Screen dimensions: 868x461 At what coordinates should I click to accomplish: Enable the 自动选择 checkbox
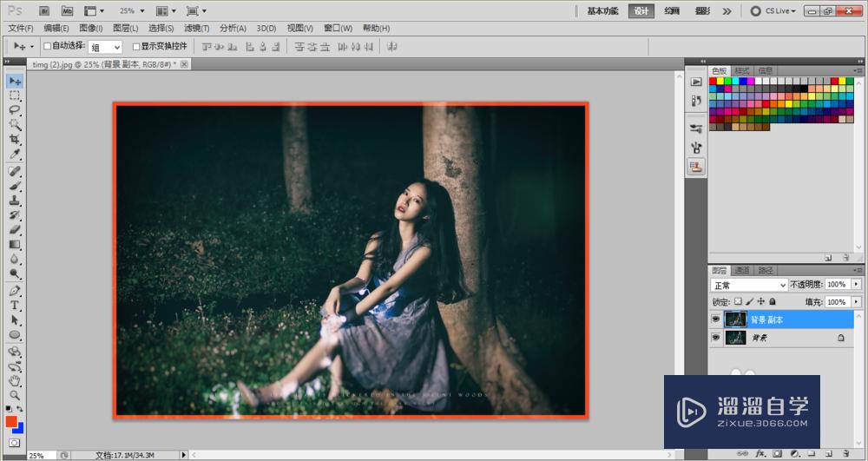pos(48,46)
